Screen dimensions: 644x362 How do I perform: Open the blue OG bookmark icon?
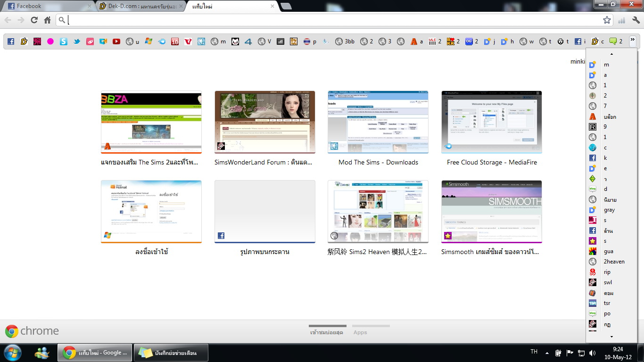472,41
